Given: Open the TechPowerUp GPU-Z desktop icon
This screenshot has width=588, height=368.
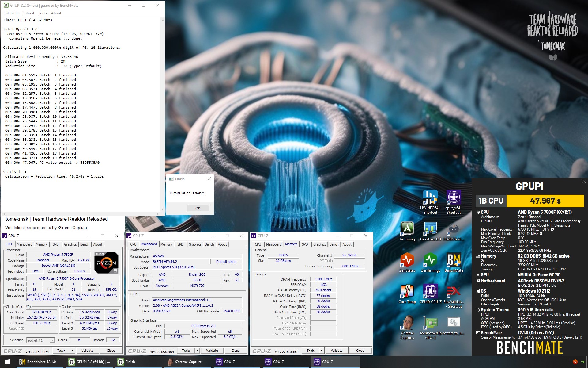Looking at the screenshot, I should pos(430,328).
